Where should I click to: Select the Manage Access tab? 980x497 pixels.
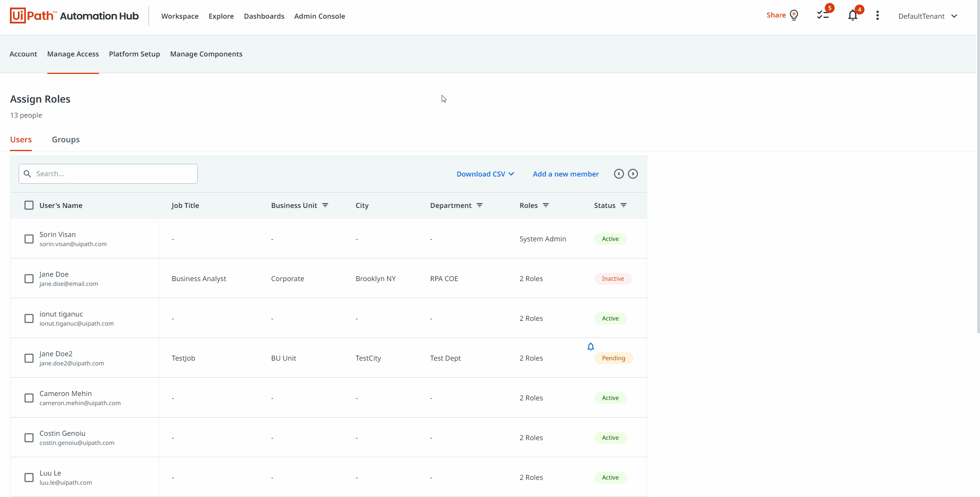click(x=73, y=54)
